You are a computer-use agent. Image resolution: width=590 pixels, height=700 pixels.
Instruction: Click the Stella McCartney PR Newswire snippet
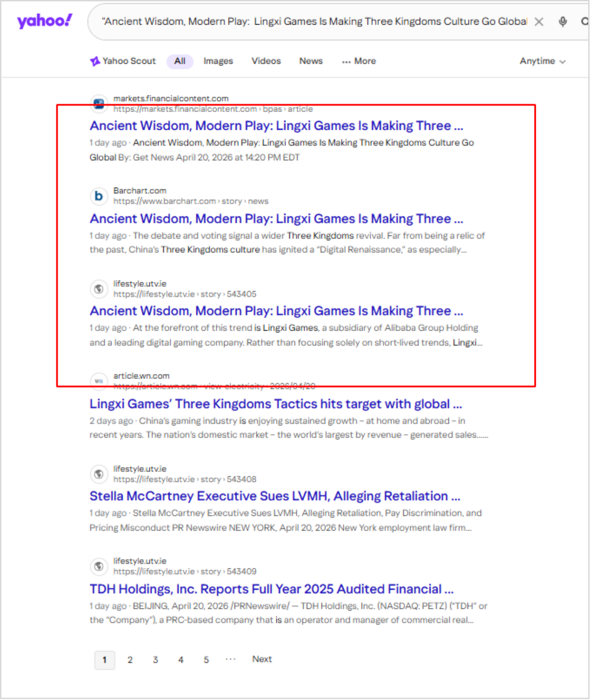[x=285, y=521]
